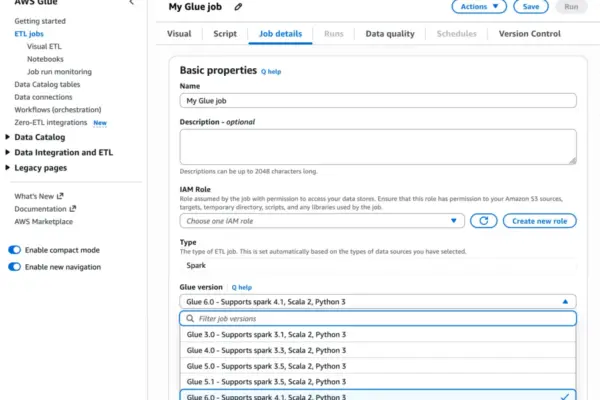
Task: Click the Run button
Action: click(x=571, y=7)
